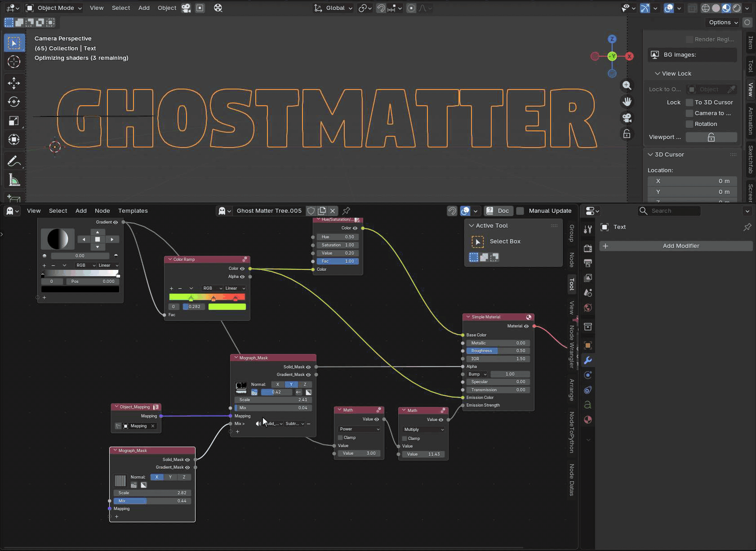Select the Rotate tool
Image resolution: width=756 pixels, height=551 pixels.
coord(14,102)
